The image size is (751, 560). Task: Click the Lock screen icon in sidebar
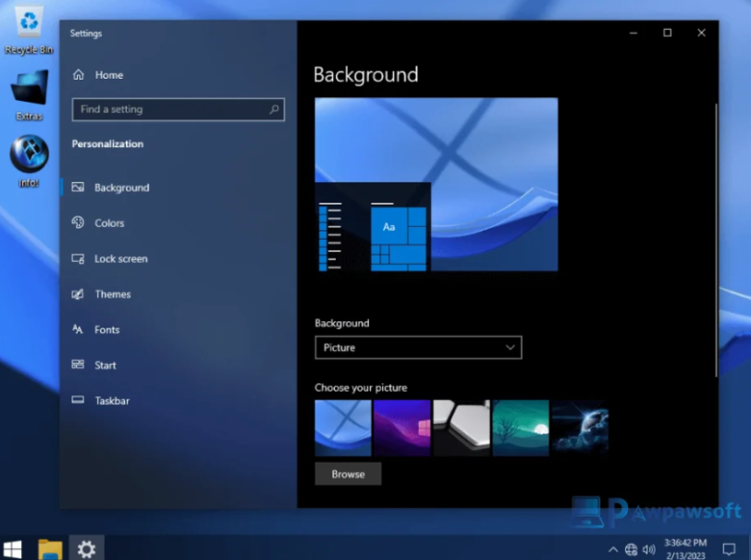(78, 259)
